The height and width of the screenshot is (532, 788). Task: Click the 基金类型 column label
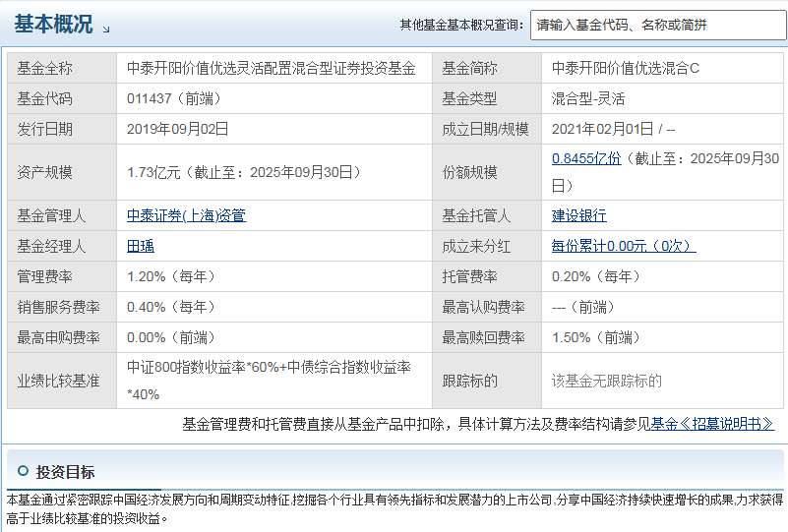click(x=470, y=98)
